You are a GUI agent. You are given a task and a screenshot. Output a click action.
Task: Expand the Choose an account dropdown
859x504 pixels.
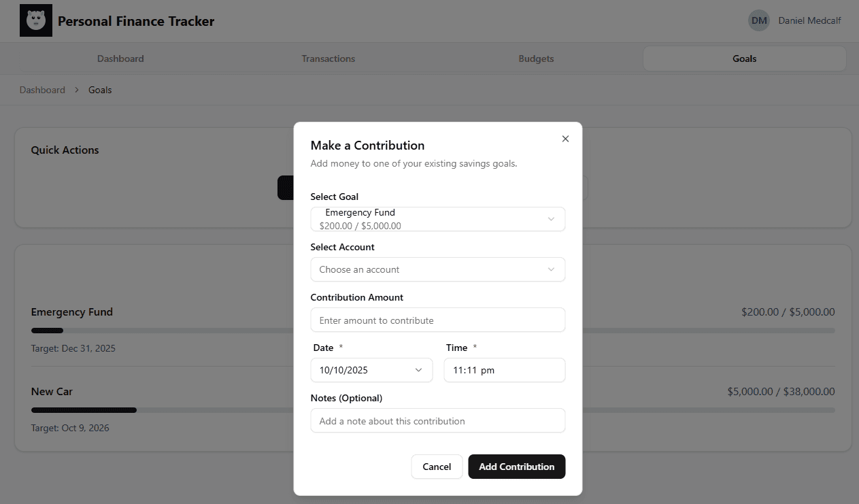coord(437,269)
